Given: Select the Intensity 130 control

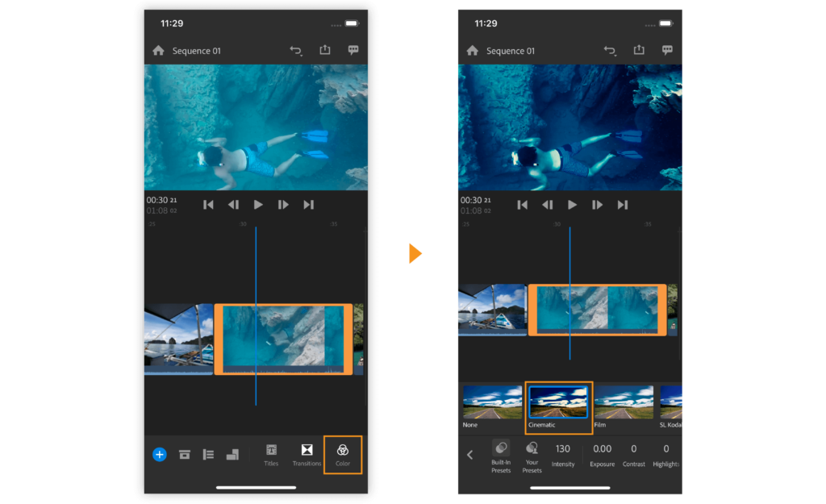Looking at the screenshot, I should point(562,455).
